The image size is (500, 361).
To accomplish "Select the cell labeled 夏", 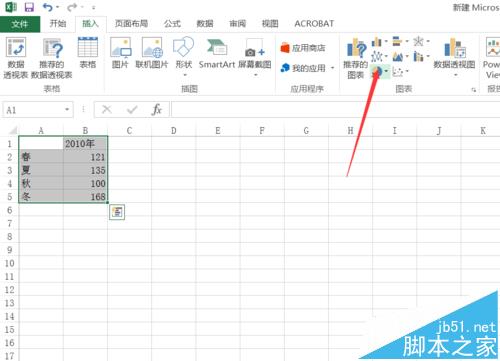I will (x=41, y=170).
